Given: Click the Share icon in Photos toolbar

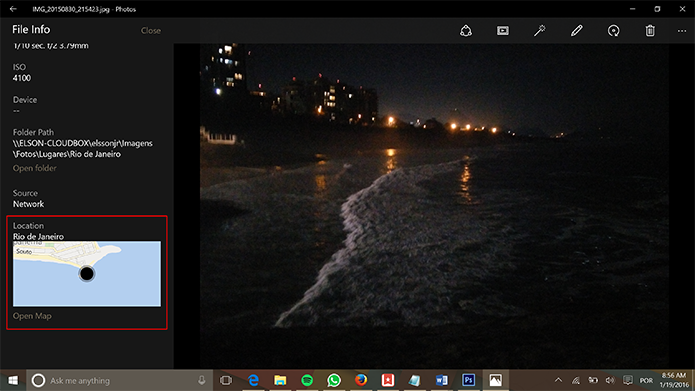Looking at the screenshot, I should (x=466, y=31).
